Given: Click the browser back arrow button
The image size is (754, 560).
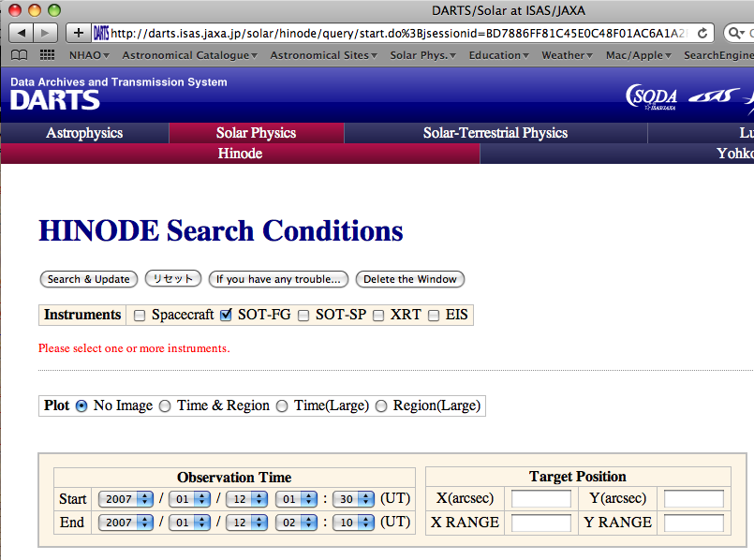Looking at the screenshot, I should coord(22,33).
